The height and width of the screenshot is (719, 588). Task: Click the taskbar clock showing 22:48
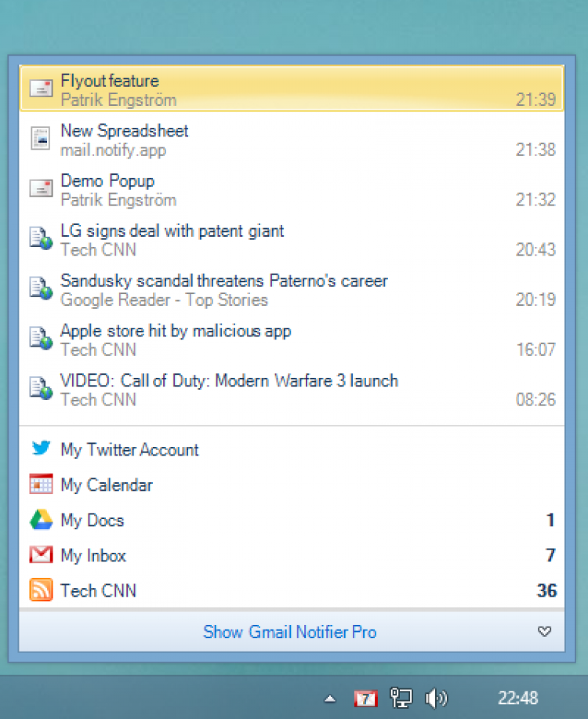coord(517,698)
